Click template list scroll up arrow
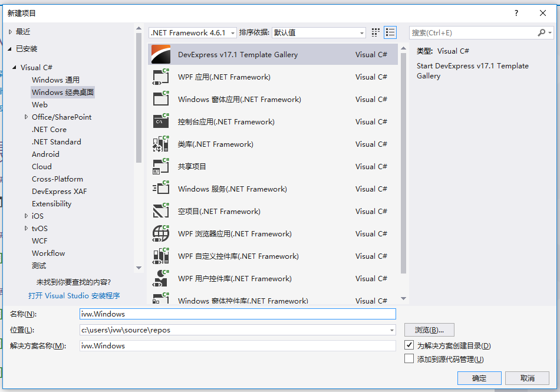The image size is (560, 392). (404, 48)
